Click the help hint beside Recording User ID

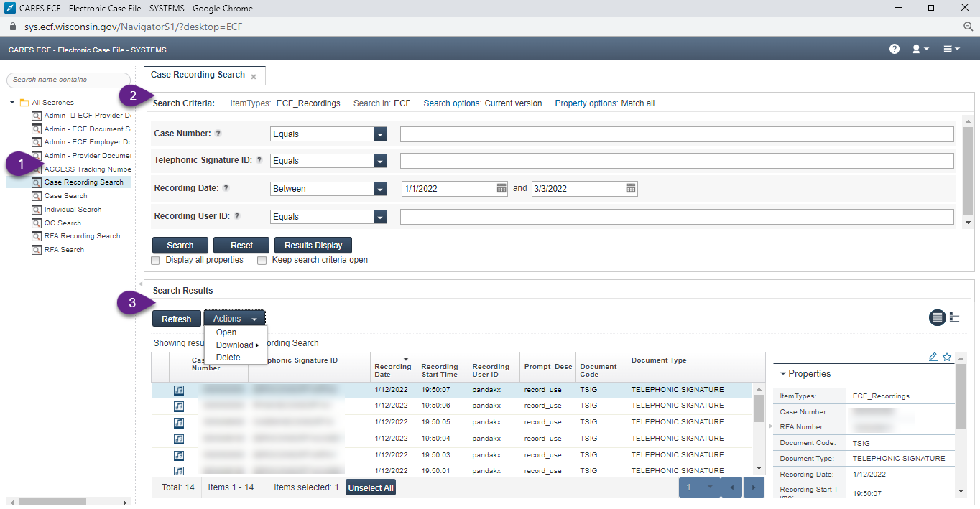237,216
